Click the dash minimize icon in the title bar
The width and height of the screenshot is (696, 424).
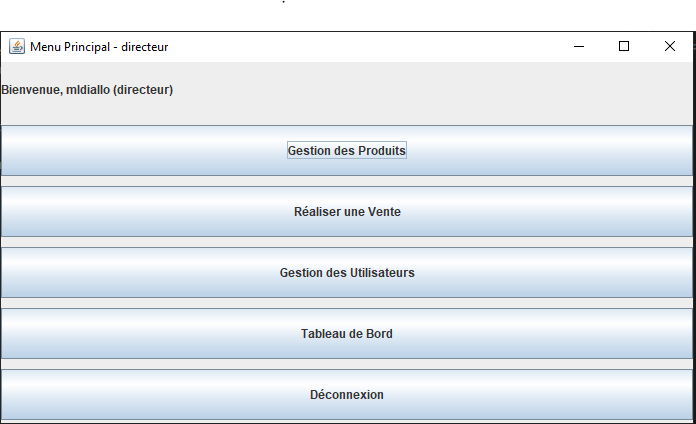[579, 46]
